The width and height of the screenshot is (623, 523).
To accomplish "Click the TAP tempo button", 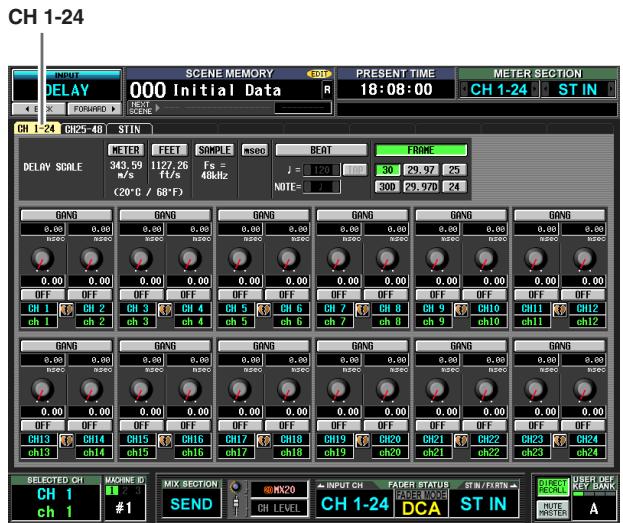I will pos(355,170).
